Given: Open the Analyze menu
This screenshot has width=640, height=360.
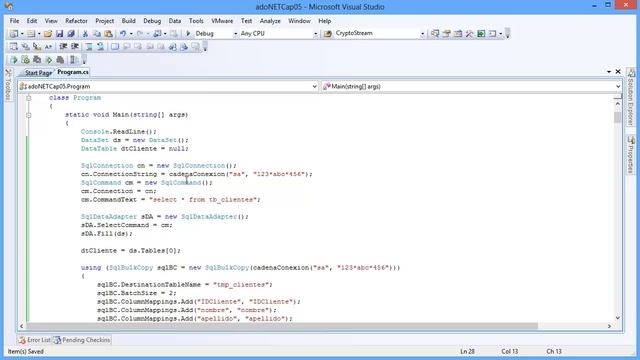Looking at the screenshot, I should (x=270, y=21).
